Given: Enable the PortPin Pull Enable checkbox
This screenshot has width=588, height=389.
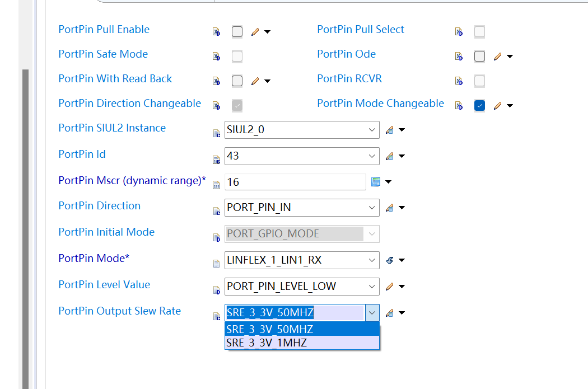Looking at the screenshot, I should click(x=237, y=32).
